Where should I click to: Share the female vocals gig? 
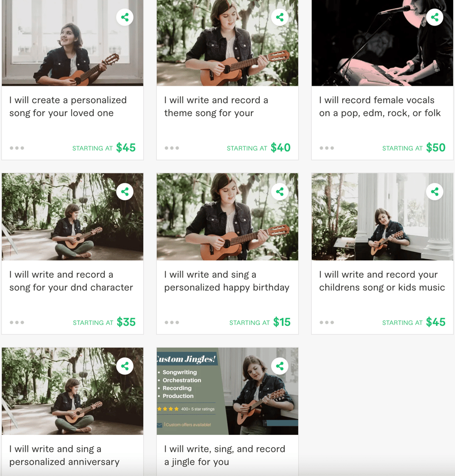[435, 18]
